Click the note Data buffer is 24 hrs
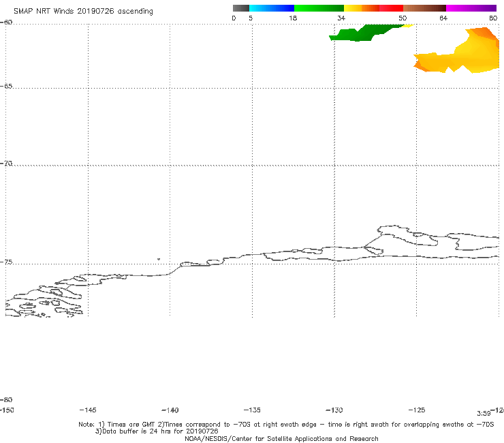 (157, 431)
